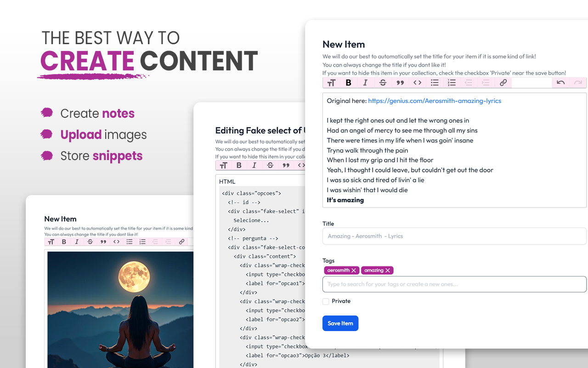588x368 pixels.
Task: Click lyric line "Tryna walk through the pain"
Action: pos(367,150)
